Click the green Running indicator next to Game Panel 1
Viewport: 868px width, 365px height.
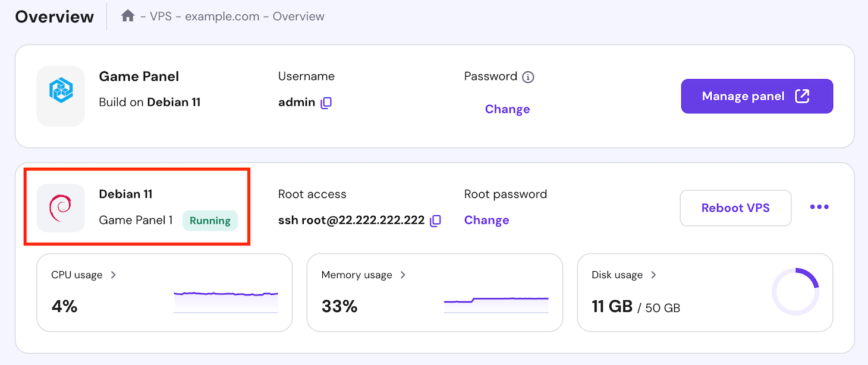pos(210,220)
